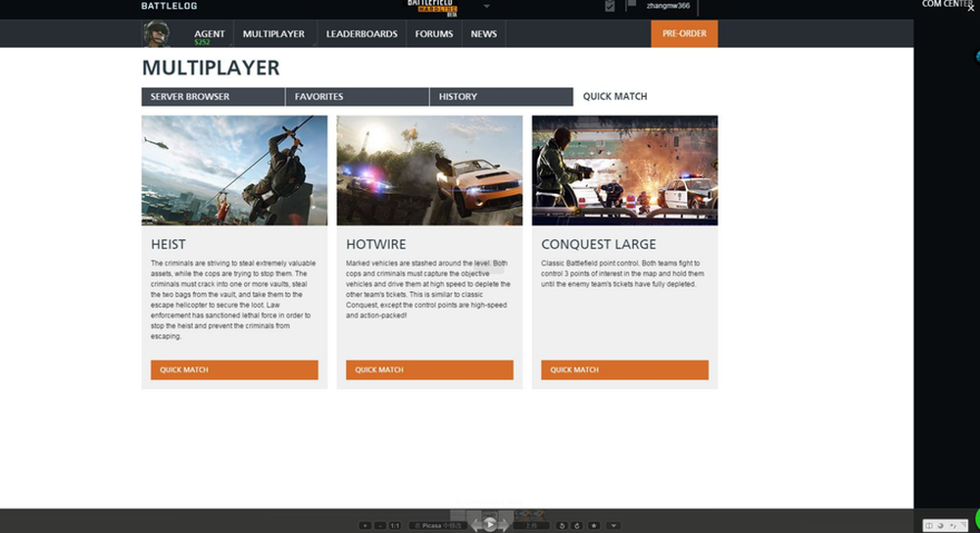
Task: Click the HOTWIRE mode heading
Action: click(x=376, y=244)
